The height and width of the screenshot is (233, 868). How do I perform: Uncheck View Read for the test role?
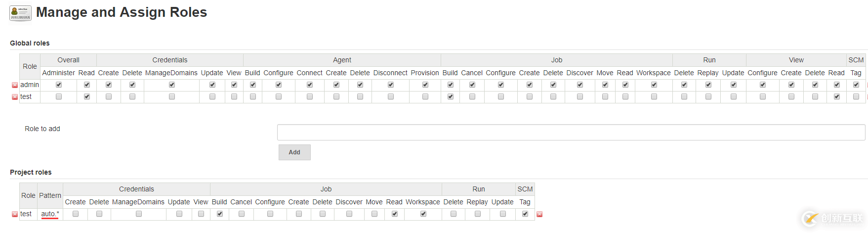pos(837,96)
